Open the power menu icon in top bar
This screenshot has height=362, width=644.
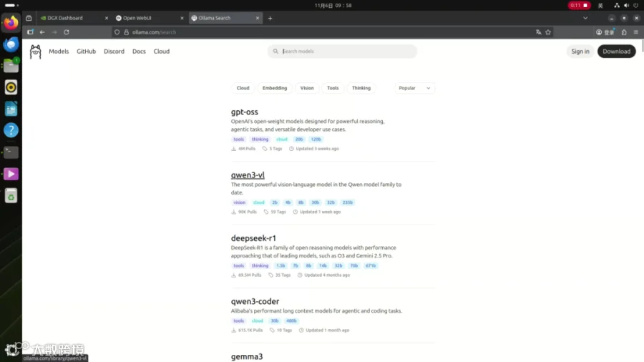(636, 5)
